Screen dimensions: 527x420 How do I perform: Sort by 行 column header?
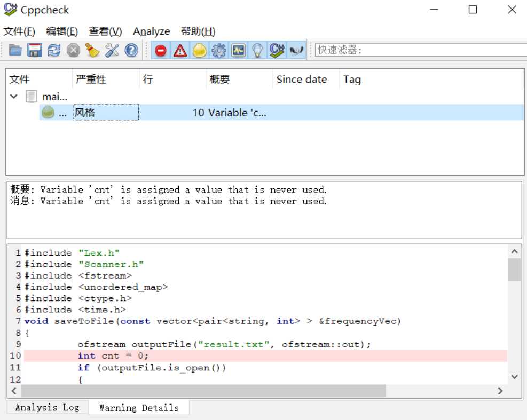[x=172, y=80]
